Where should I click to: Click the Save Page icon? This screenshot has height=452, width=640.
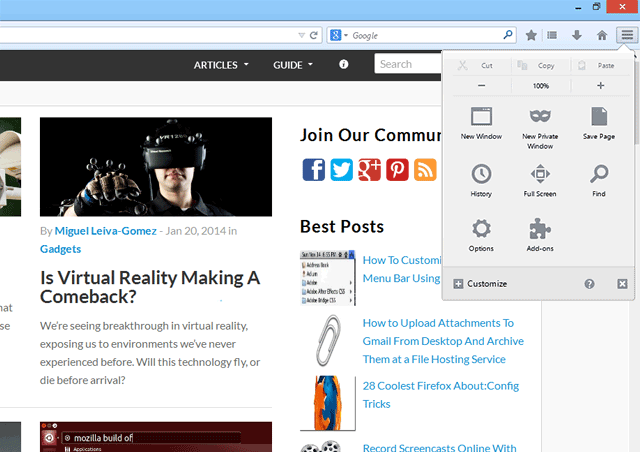599,120
